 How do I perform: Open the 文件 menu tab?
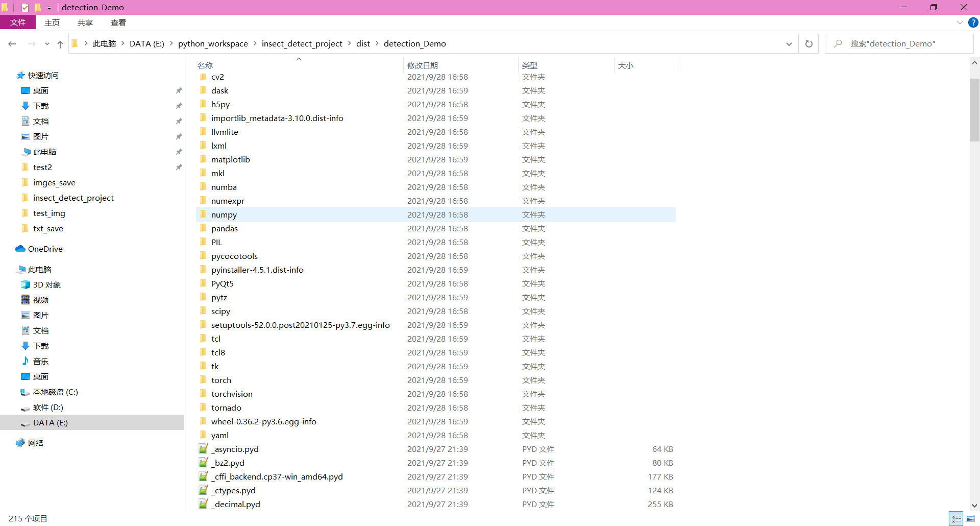tap(18, 22)
